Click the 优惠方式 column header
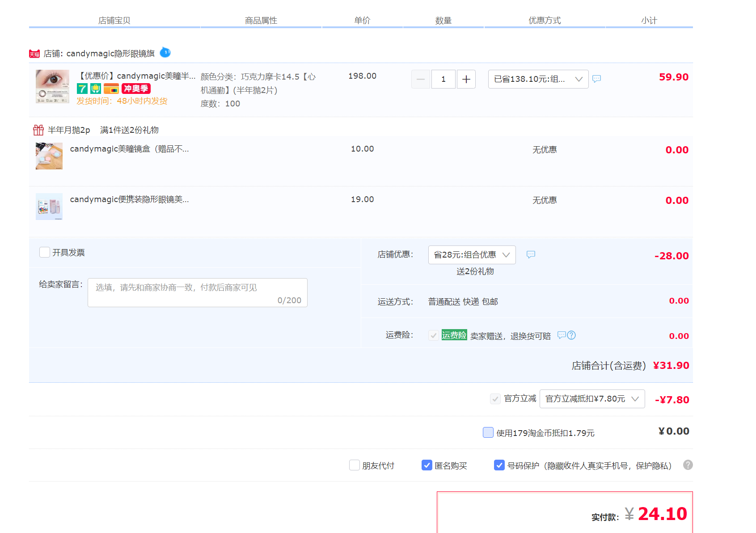The image size is (756, 533). click(545, 21)
